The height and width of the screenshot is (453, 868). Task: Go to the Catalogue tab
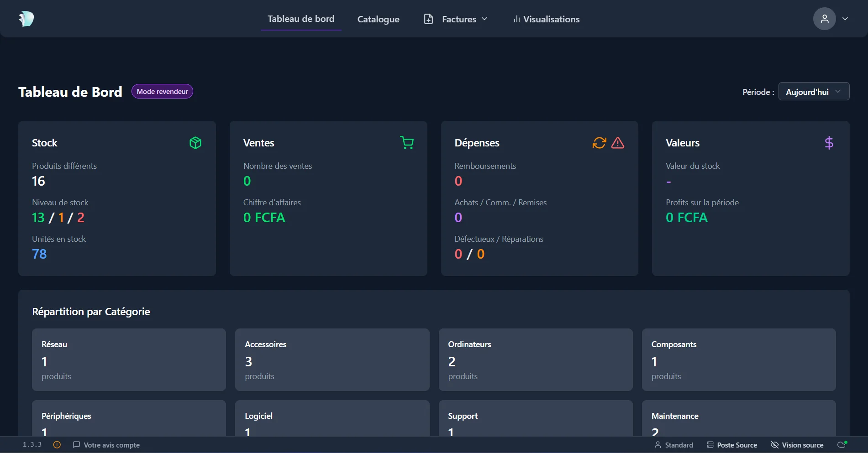[x=378, y=19]
